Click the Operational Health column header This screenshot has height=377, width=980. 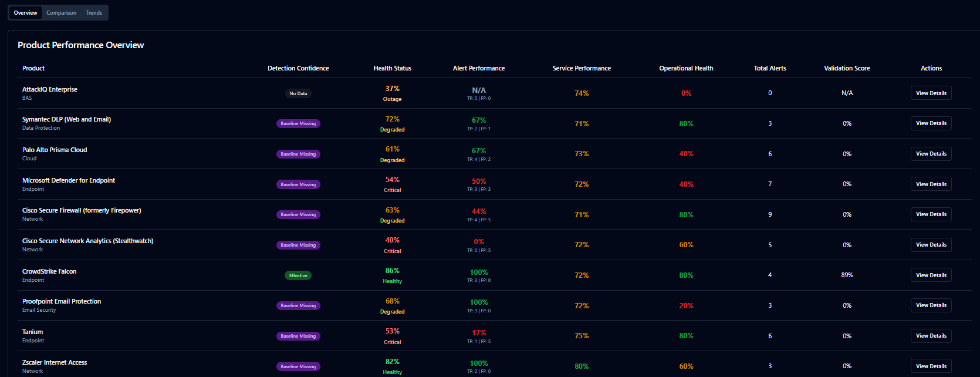click(x=686, y=68)
